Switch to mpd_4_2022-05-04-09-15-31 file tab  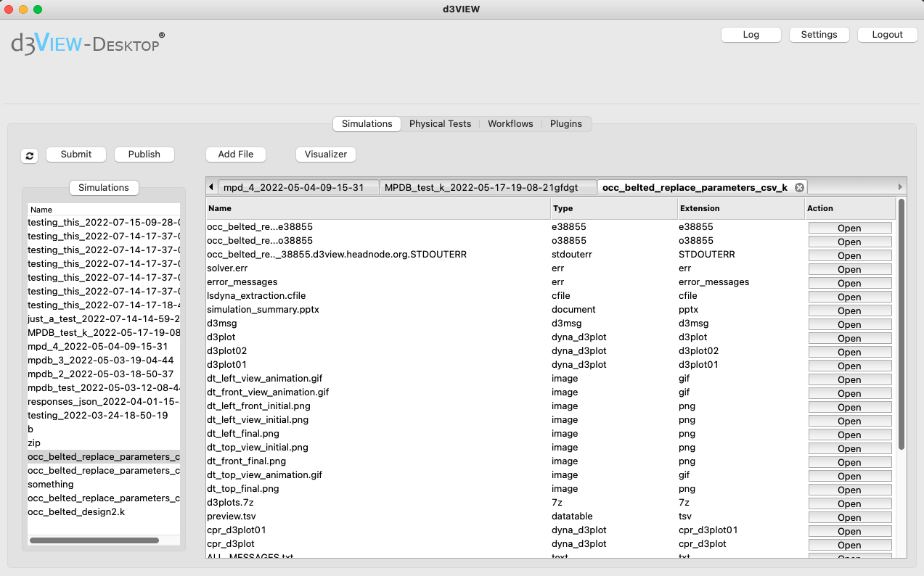[x=298, y=187]
